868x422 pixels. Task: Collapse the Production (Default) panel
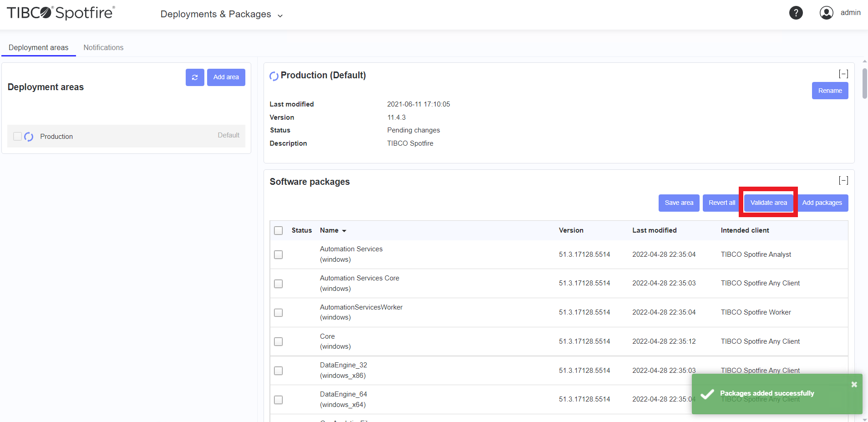point(843,74)
